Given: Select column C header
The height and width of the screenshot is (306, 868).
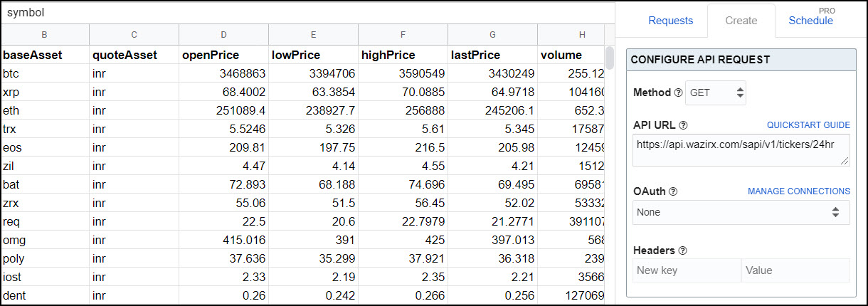Looking at the screenshot, I should tap(134, 34).
